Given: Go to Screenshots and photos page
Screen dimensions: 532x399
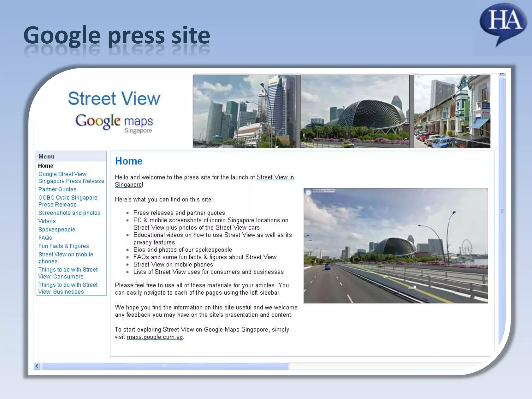Looking at the screenshot, I should click(x=69, y=213).
